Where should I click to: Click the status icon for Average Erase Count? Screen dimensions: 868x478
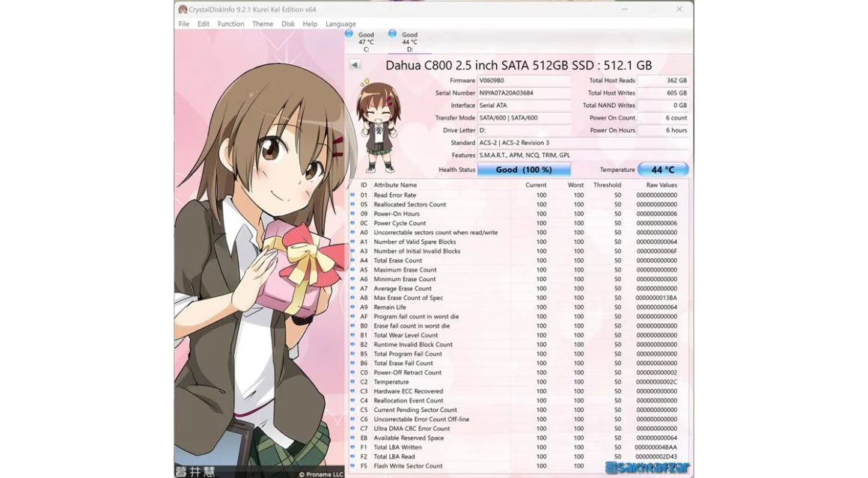coord(352,288)
